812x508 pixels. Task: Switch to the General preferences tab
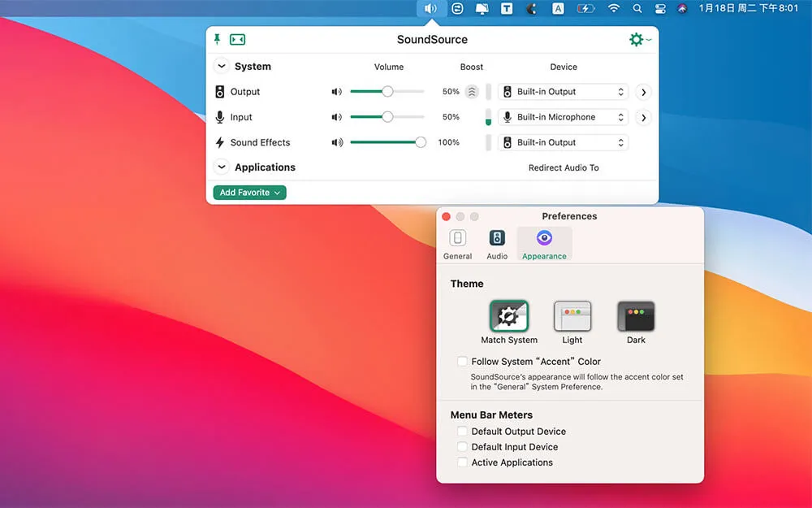457,244
